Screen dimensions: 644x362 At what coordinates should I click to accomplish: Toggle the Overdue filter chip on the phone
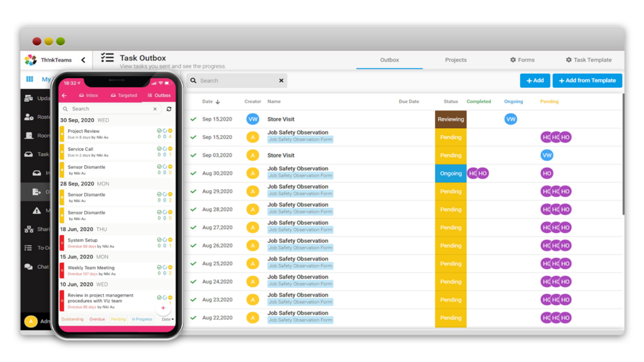point(97,319)
